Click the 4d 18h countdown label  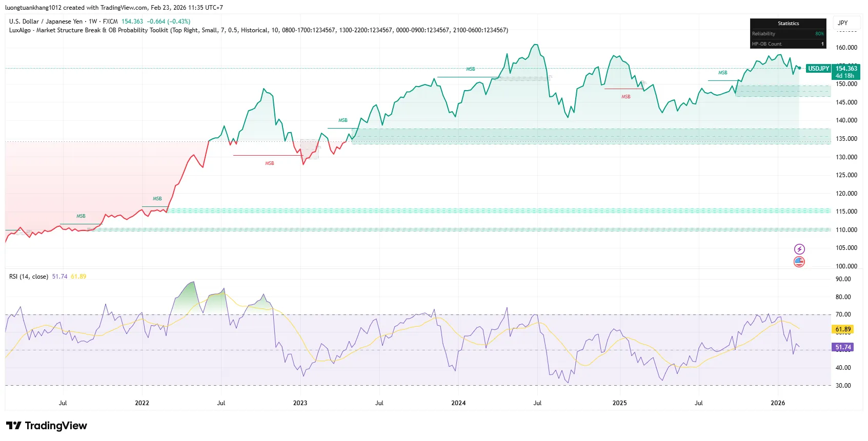point(845,76)
